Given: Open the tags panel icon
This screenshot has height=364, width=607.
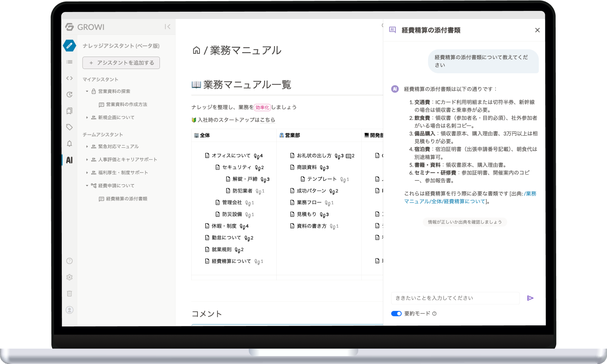Looking at the screenshot, I should pos(69,127).
